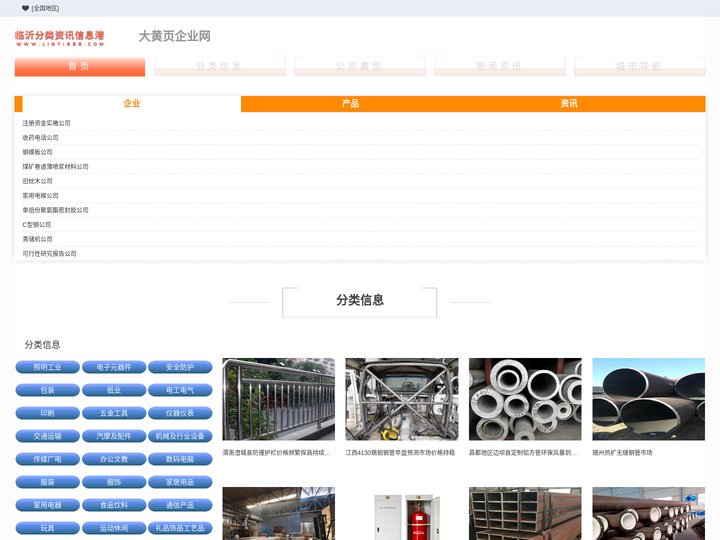Open the 新闻资讯 navigation tab

500,67
